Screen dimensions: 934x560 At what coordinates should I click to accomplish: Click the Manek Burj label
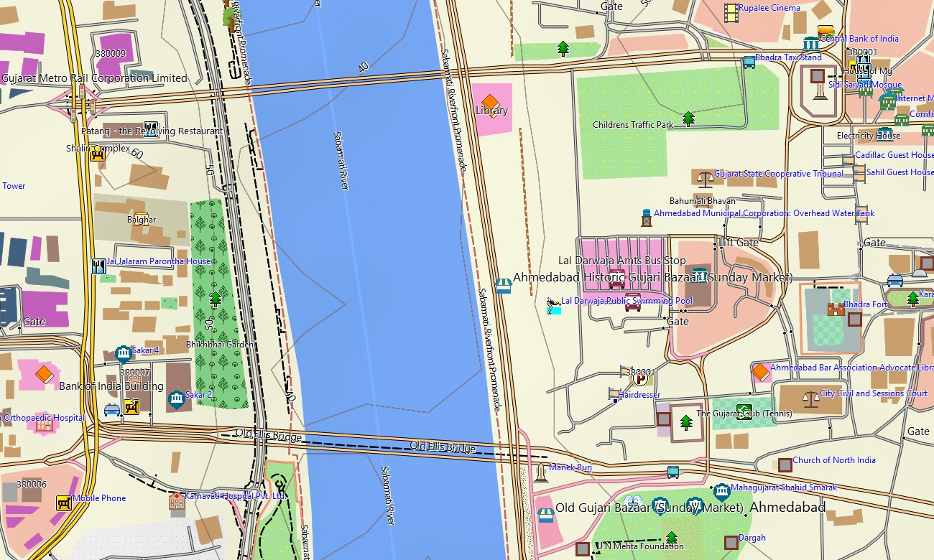[570, 468]
